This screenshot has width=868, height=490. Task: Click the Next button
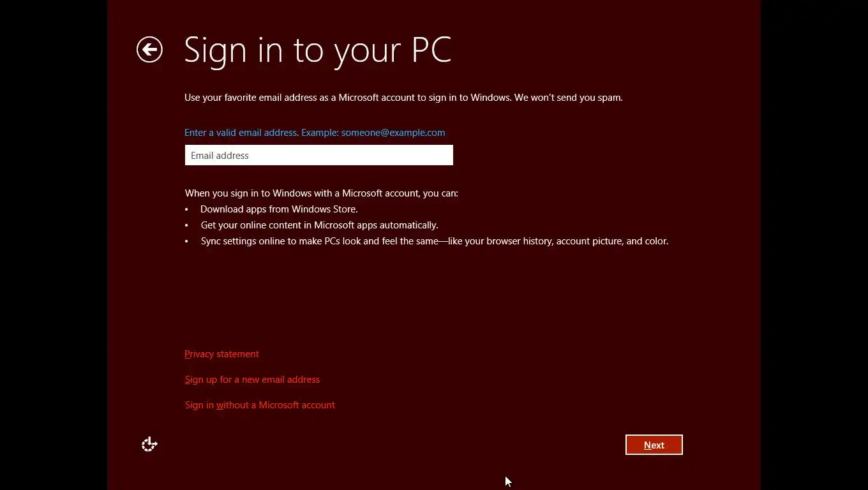coord(654,445)
